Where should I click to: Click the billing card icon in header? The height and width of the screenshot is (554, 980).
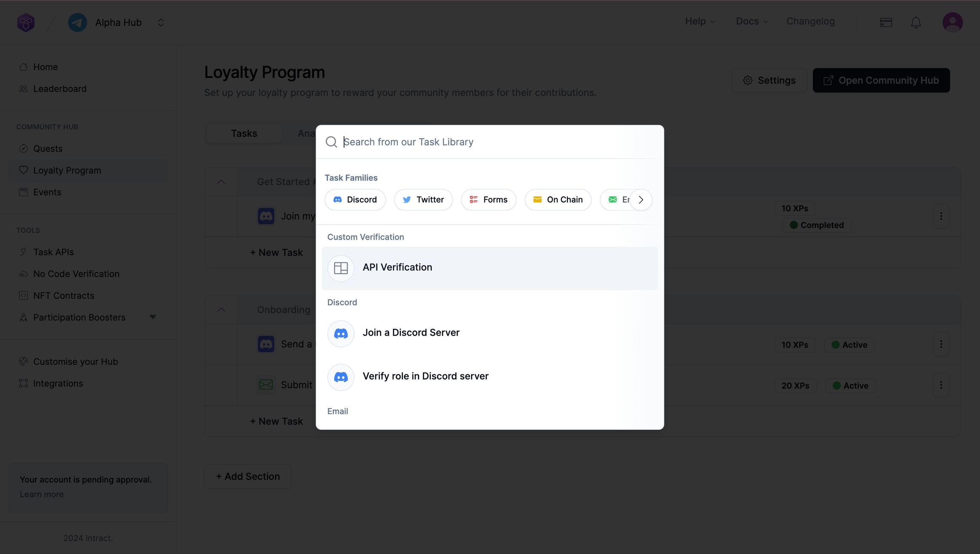coord(886,22)
